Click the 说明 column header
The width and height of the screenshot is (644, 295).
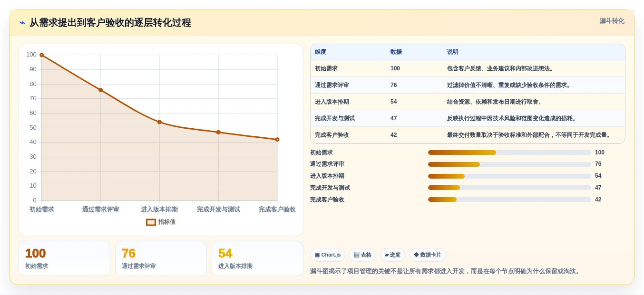click(x=453, y=52)
